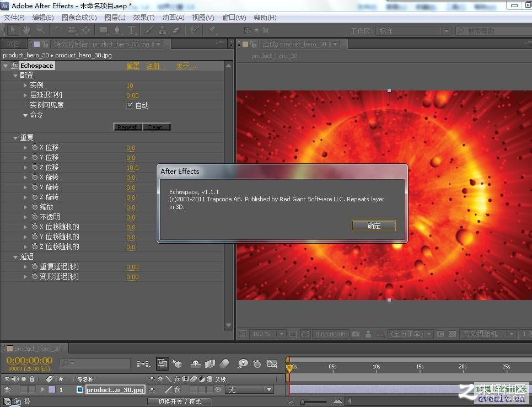Expand the product...o_30.jpg layer in the timeline
This screenshot has height=407, width=532.
[x=42, y=389]
